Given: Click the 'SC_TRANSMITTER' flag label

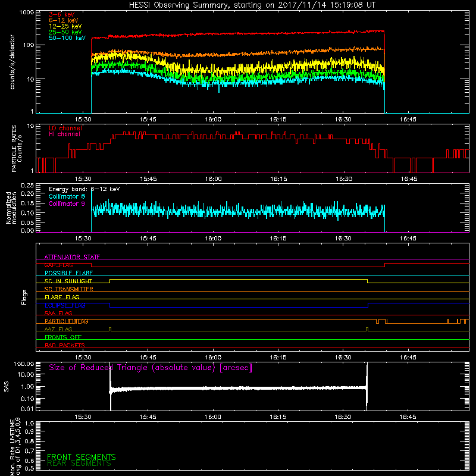Looking at the screenshot, I should coord(69,289).
